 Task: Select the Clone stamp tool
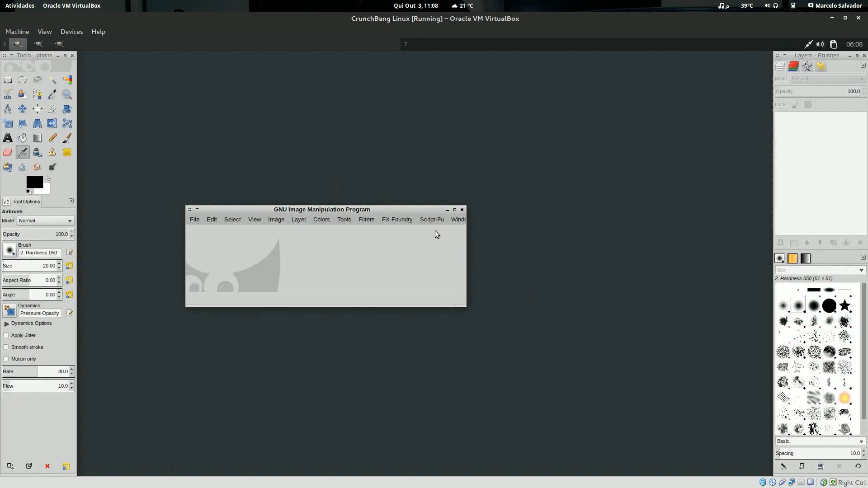click(x=52, y=152)
